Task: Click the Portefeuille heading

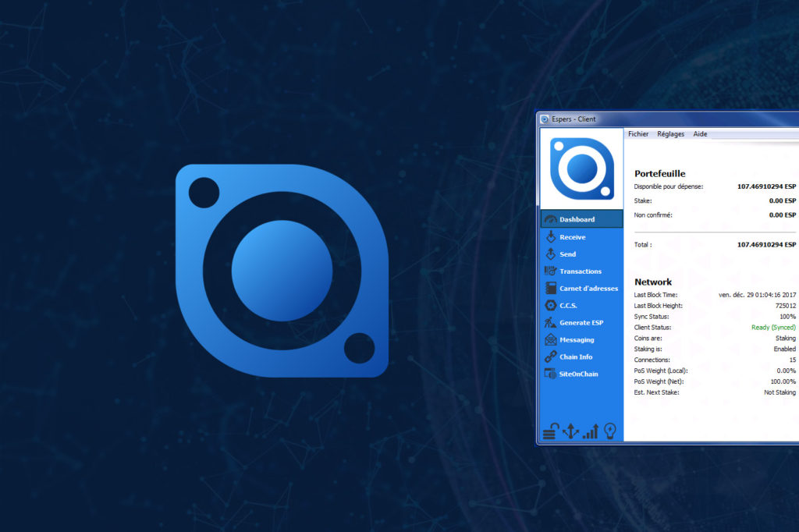Action: (x=660, y=173)
